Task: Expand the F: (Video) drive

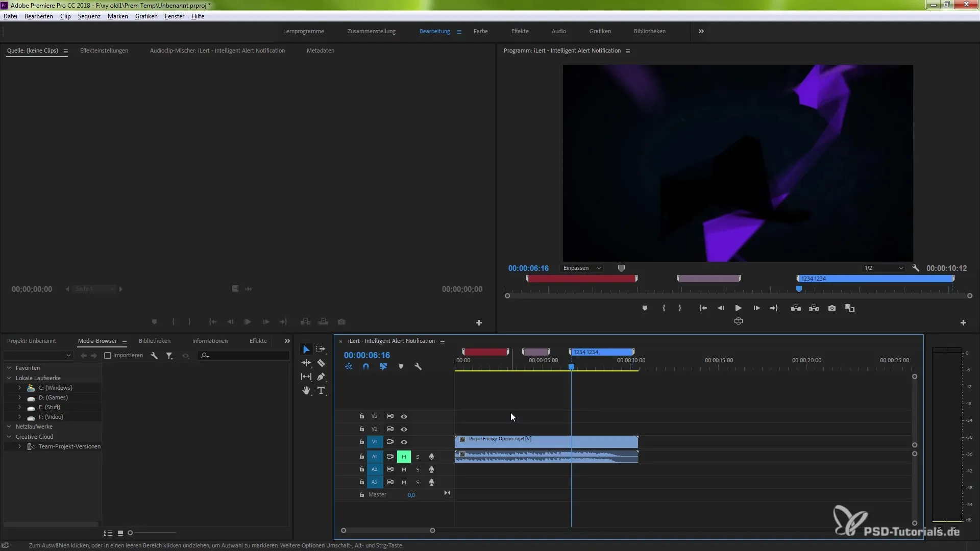Action: (x=19, y=417)
